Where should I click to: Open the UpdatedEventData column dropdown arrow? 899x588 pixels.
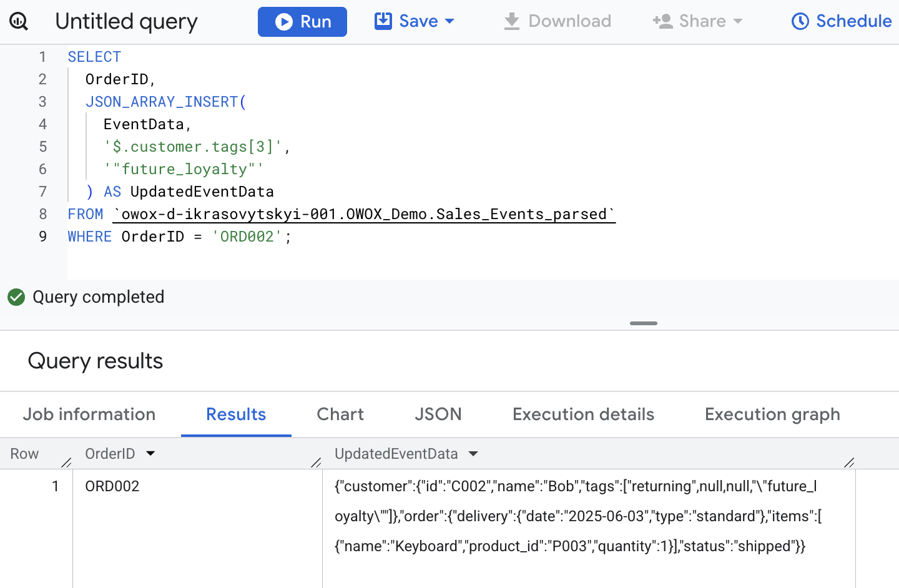tap(473, 454)
